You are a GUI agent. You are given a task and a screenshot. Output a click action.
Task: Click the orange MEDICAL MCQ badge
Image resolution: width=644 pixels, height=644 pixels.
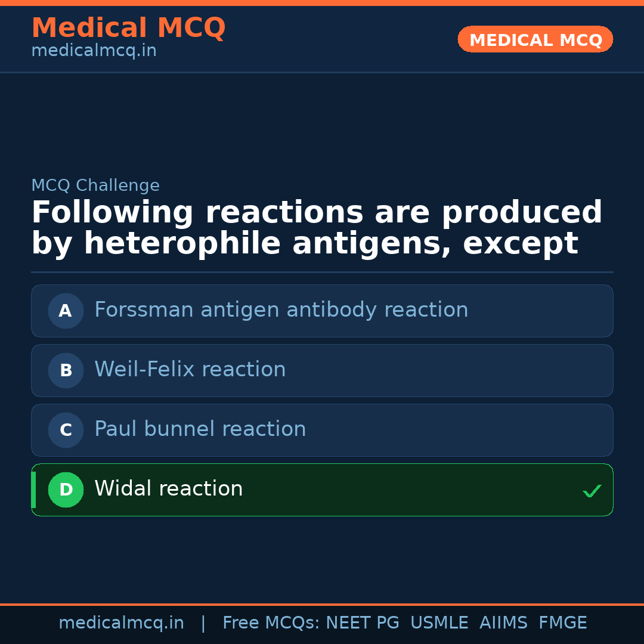pyautogui.click(x=535, y=40)
